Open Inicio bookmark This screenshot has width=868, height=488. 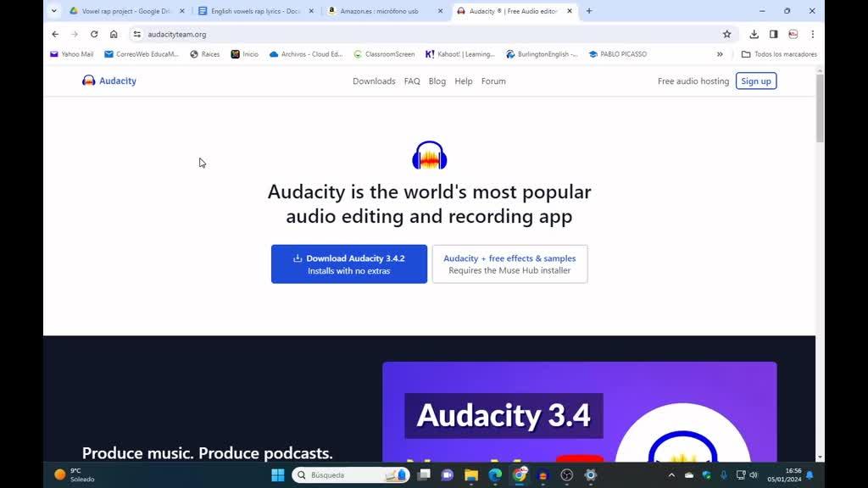(x=245, y=54)
